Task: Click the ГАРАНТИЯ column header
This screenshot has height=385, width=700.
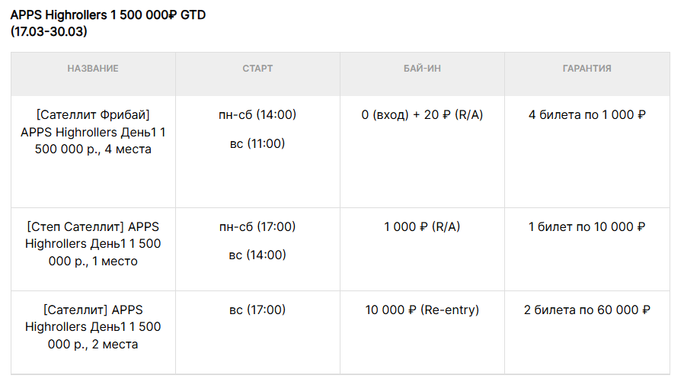Action: pos(587,68)
